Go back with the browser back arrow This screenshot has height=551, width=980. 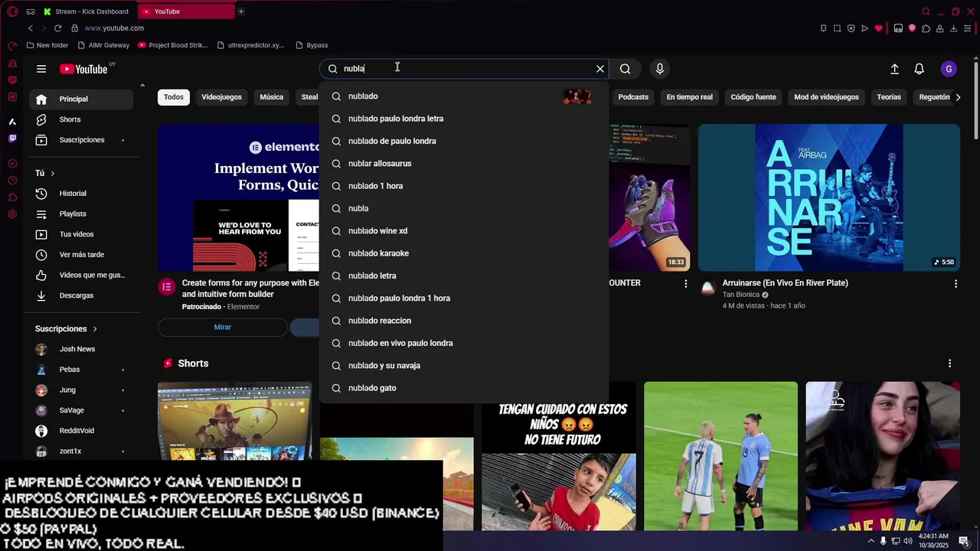(31, 28)
